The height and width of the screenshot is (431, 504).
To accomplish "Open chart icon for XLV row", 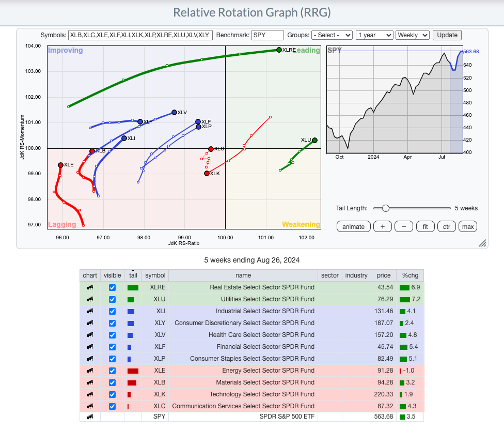I will pyautogui.click(x=90, y=335).
